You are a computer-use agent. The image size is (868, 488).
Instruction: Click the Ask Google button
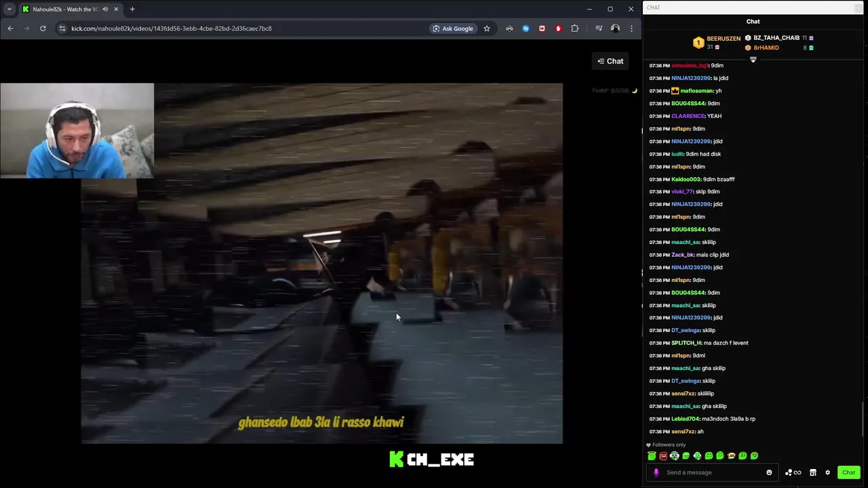tap(453, 28)
